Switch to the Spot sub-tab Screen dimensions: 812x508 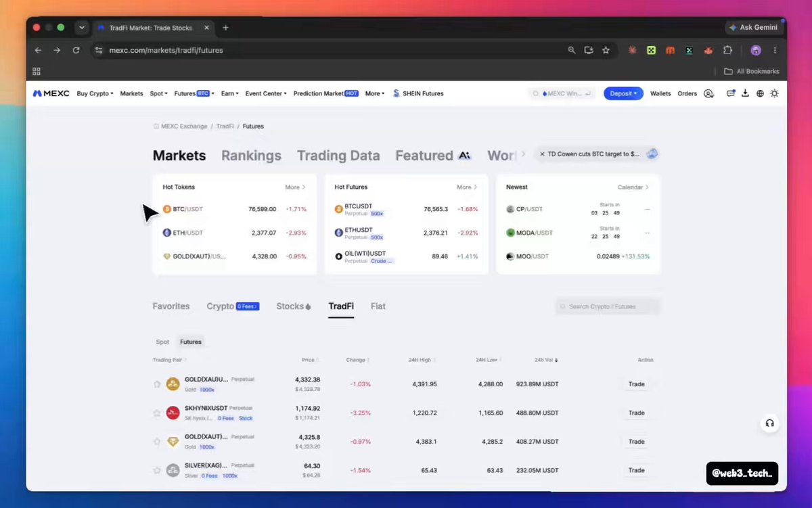(x=162, y=342)
